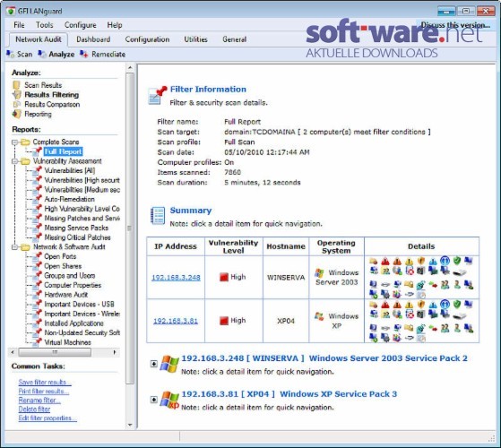Click the left panel horizontal scrollbar thumb
This screenshot has width=501, height=448.
[x=55, y=352]
